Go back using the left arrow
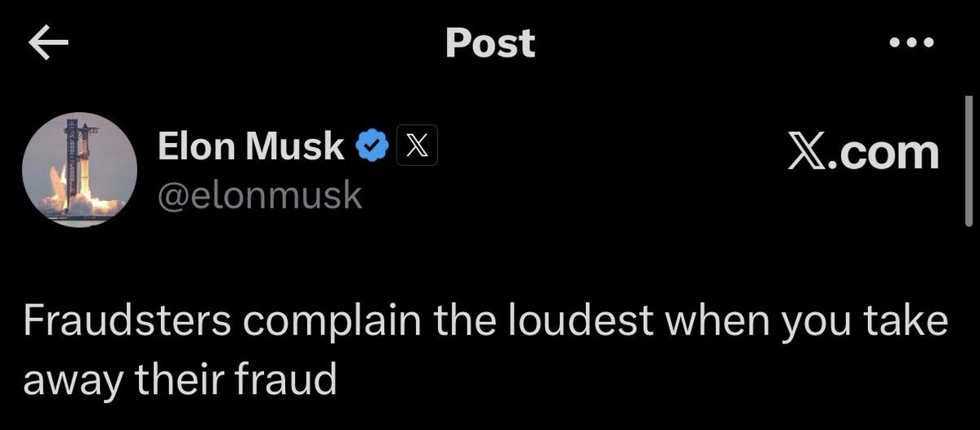 coord(48,44)
